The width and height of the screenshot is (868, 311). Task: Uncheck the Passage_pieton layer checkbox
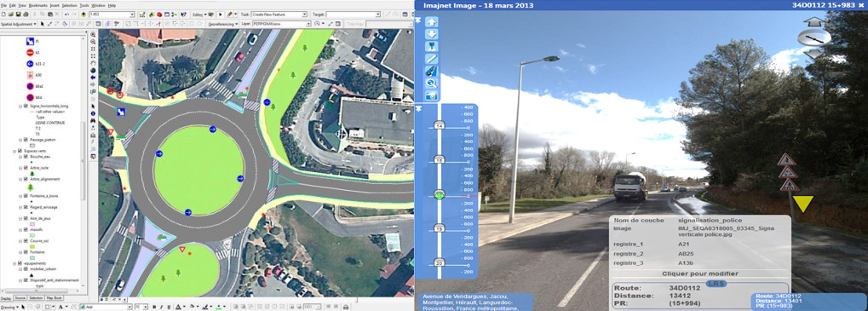coord(26,140)
